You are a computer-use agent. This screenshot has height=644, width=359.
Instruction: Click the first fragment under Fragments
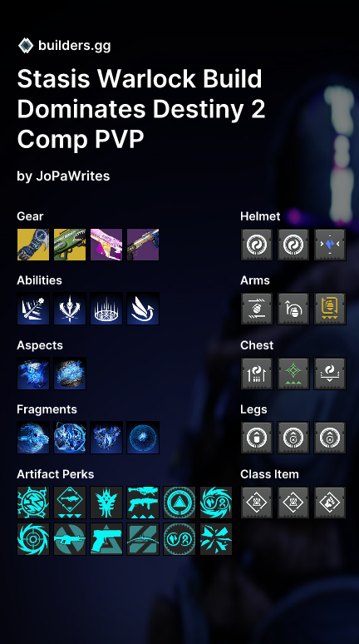(x=33, y=438)
